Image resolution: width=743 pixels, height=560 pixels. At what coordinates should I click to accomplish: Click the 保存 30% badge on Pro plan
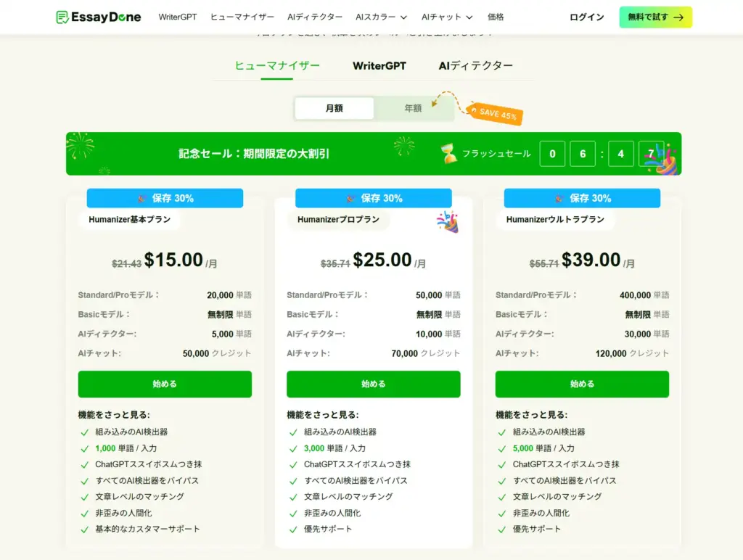click(374, 198)
